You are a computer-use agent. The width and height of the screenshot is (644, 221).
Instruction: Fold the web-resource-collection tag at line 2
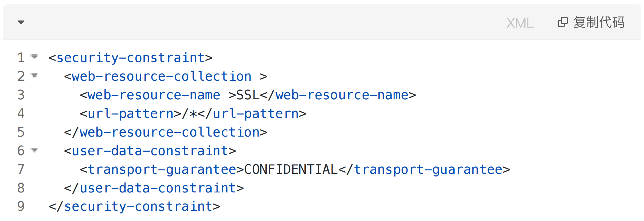pos(34,75)
